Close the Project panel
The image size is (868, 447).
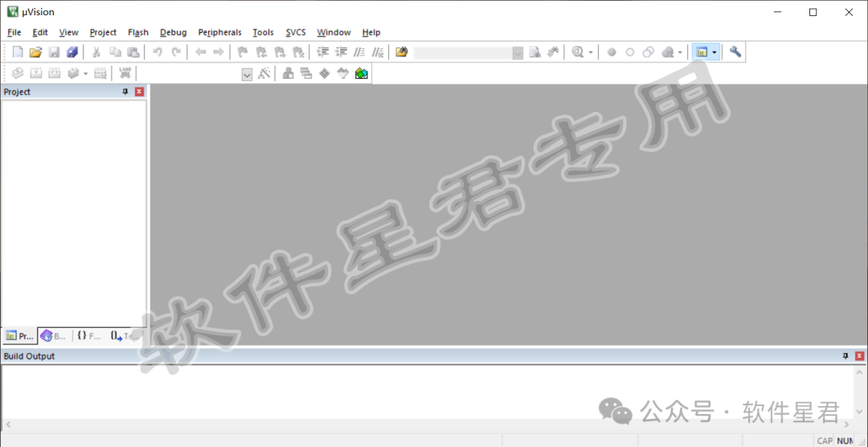pyautogui.click(x=139, y=92)
